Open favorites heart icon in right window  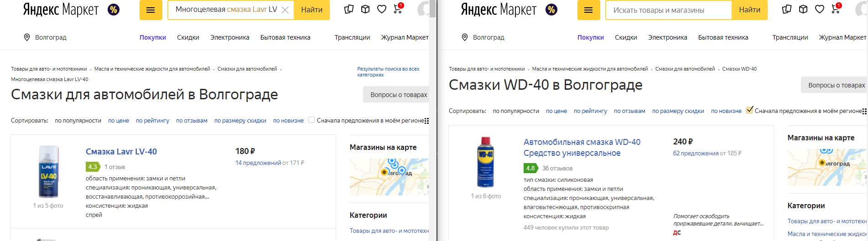pyautogui.click(x=820, y=9)
